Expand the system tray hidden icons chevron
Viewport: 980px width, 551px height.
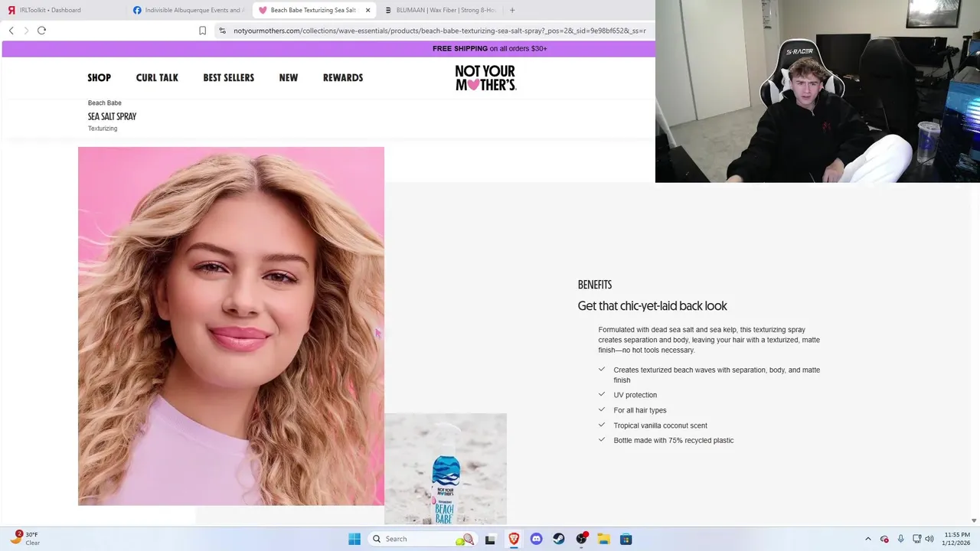pos(868,539)
